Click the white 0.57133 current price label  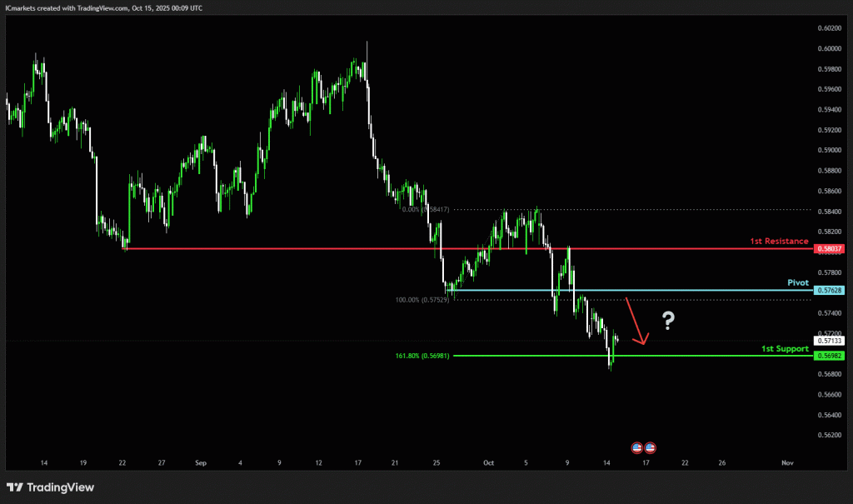[829, 341]
